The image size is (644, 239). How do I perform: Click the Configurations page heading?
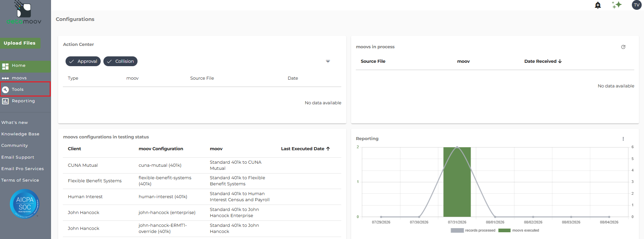pos(75,19)
